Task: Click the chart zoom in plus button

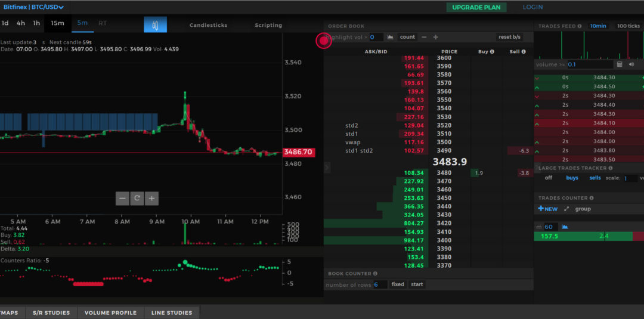Action: (x=152, y=199)
